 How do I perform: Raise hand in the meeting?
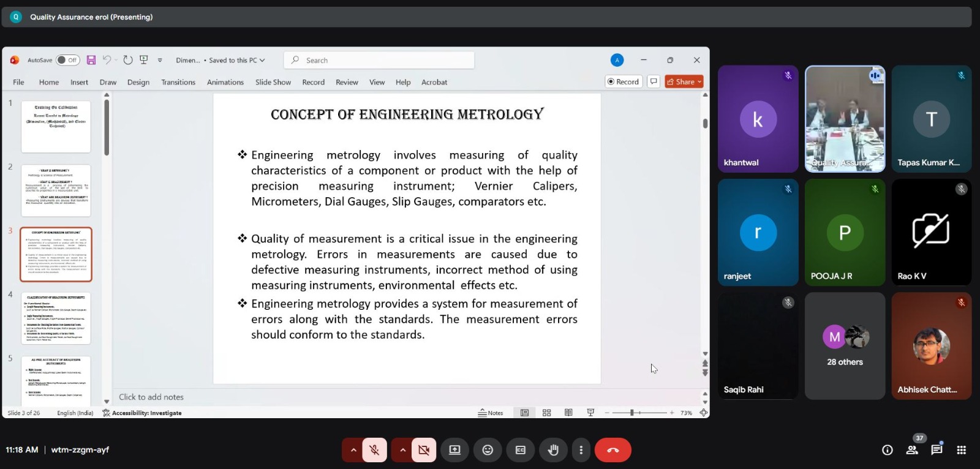coord(553,450)
